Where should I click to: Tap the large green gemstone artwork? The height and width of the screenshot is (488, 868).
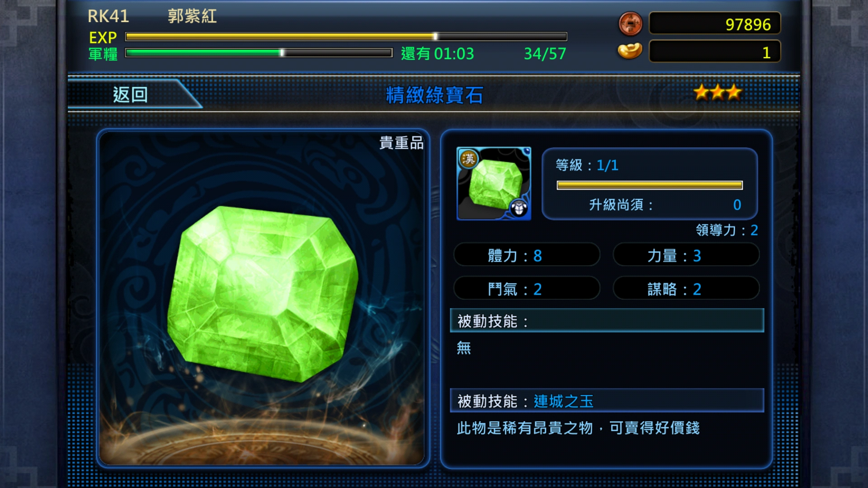click(263, 294)
